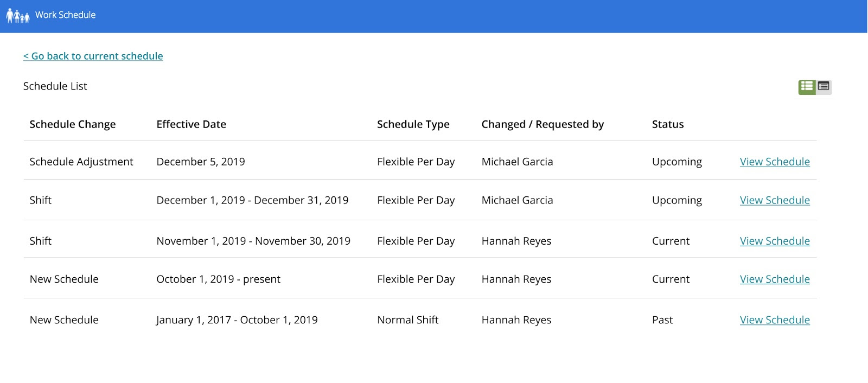Select the Schedule List heading text
The height and width of the screenshot is (383, 868).
coord(55,86)
